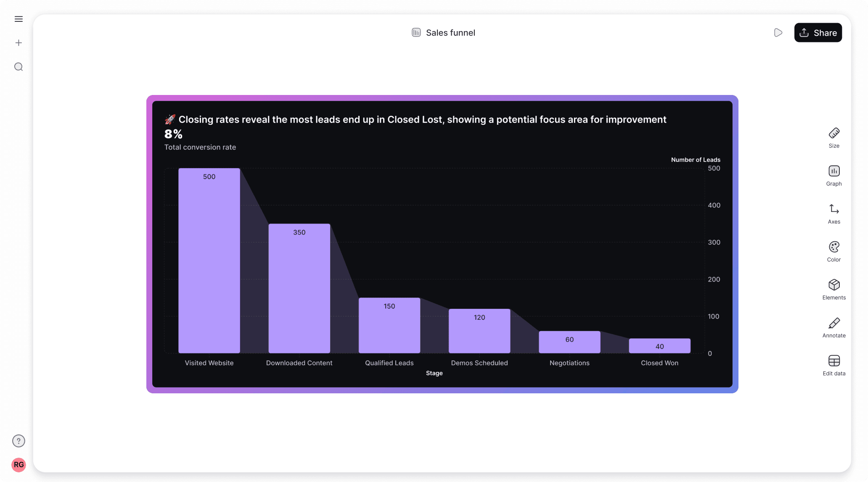Start presentation mode with the play icon

pyautogui.click(x=778, y=32)
